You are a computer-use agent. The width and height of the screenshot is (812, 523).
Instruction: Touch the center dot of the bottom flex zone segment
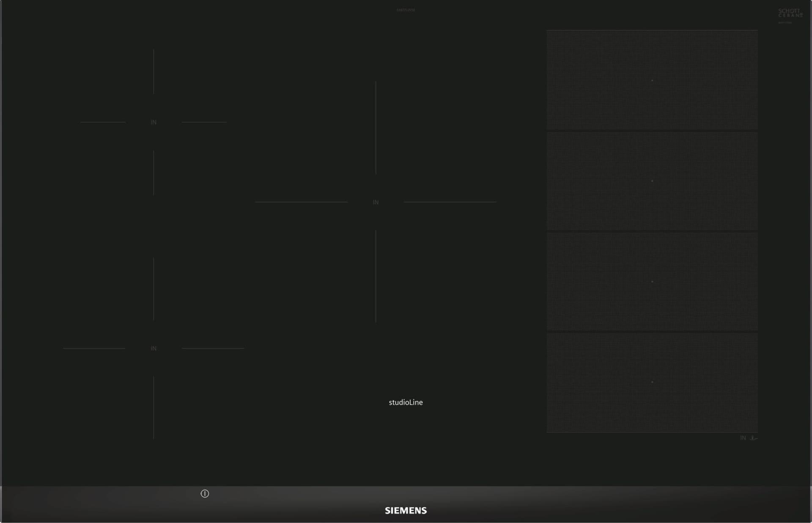(652, 382)
